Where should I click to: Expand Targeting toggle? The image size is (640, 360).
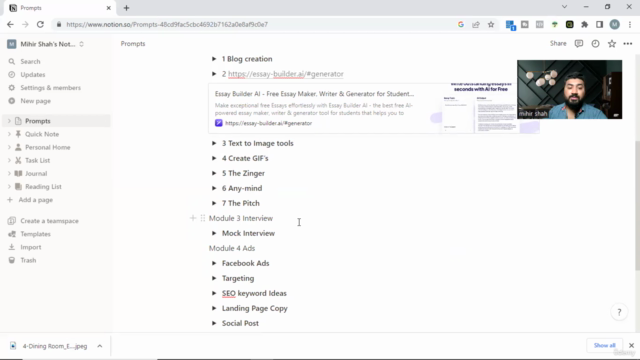click(x=214, y=278)
